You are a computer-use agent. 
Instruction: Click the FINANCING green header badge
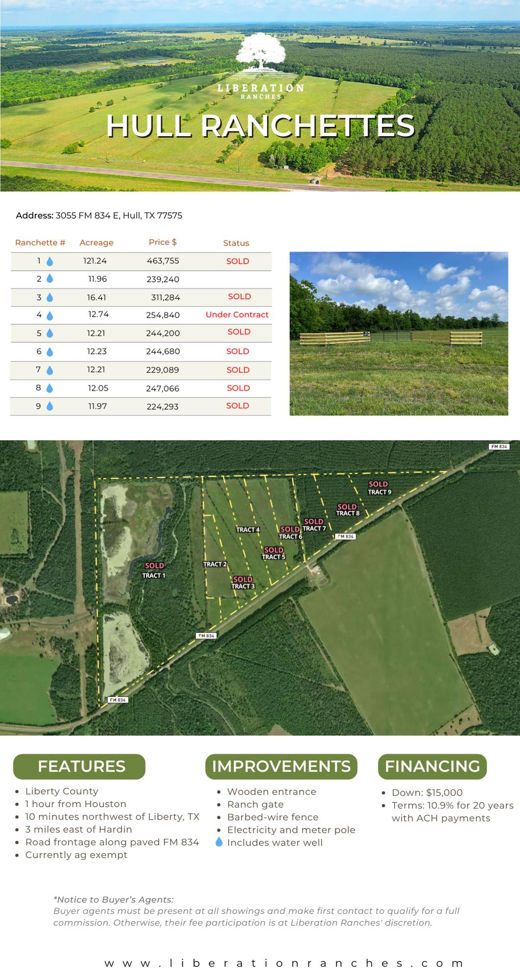(432, 766)
